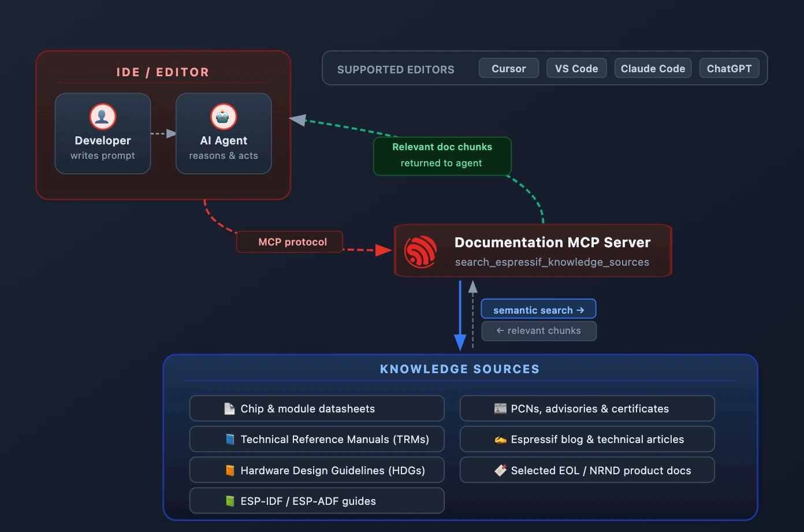Click the writing hand icon beside Espressif blog
The height and width of the screenshot is (532, 804).
pyautogui.click(x=500, y=440)
